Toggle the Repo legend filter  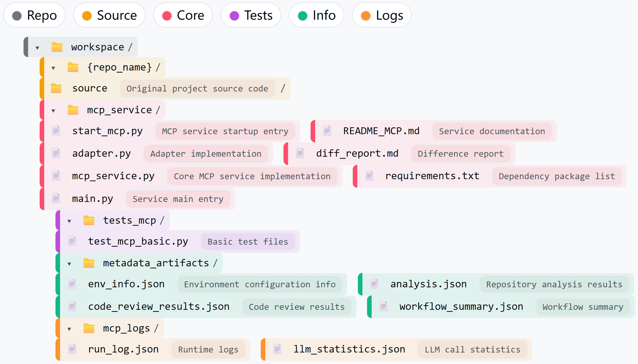click(x=34, y=15)
